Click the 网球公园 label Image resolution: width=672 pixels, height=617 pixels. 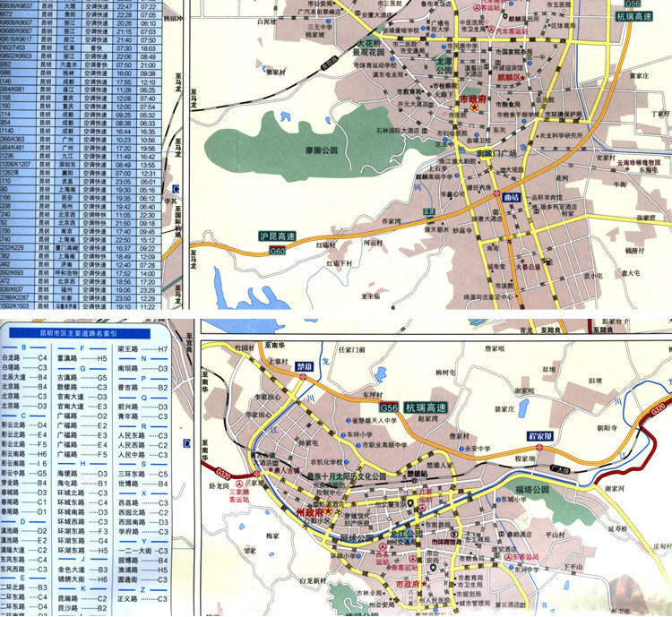click(x=357, y=537)
